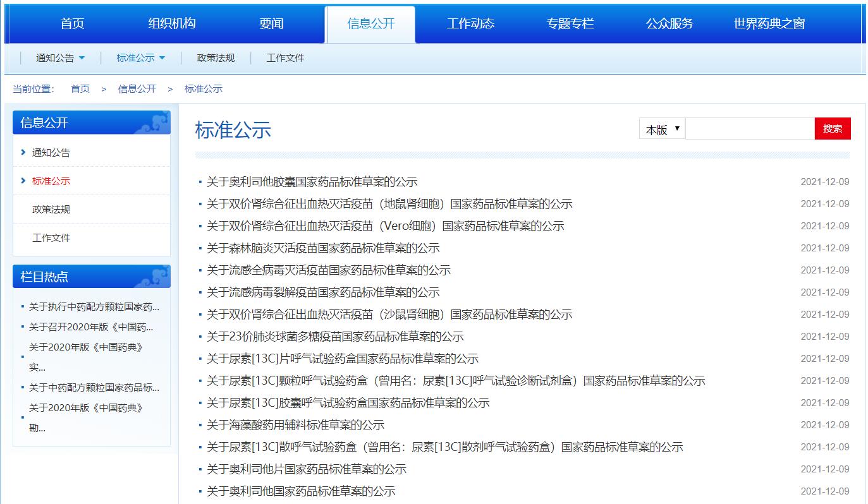Open 政策法规 in the left sidebar

tap(51, 209)
